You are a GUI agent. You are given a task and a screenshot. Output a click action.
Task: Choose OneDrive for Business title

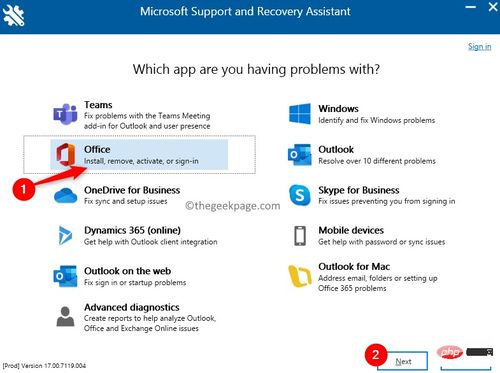[x=132, y=190]
